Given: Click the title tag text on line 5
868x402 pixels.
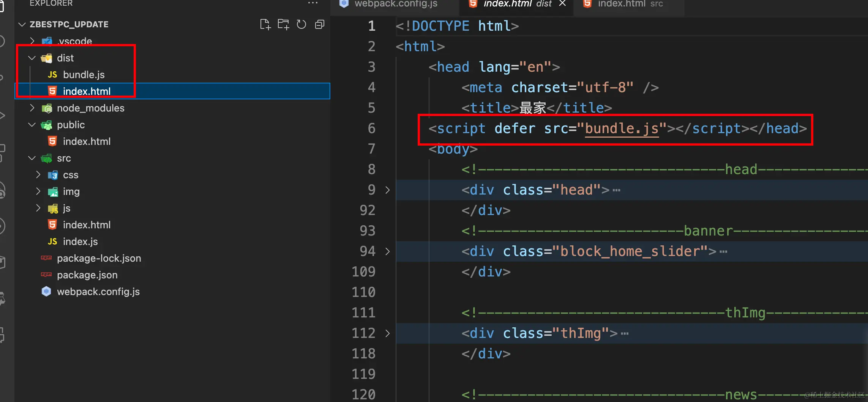Looking at the screenshot, I should click(x=537, y=108).
